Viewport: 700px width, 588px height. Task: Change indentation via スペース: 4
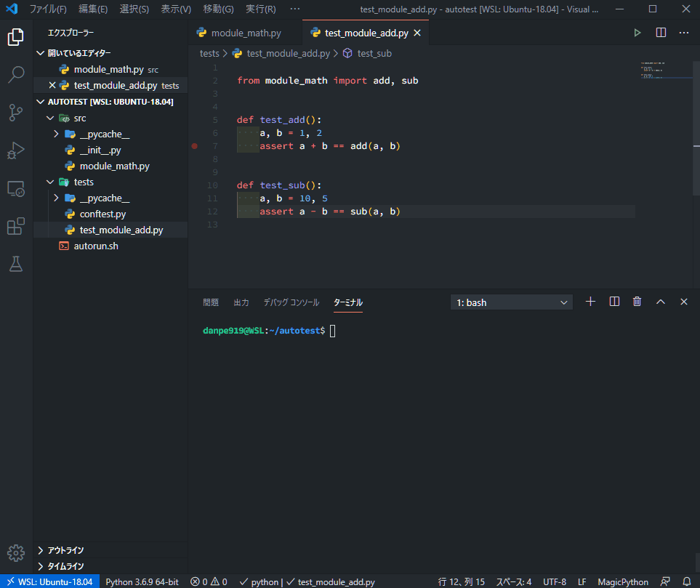click(x=514, y=581)
